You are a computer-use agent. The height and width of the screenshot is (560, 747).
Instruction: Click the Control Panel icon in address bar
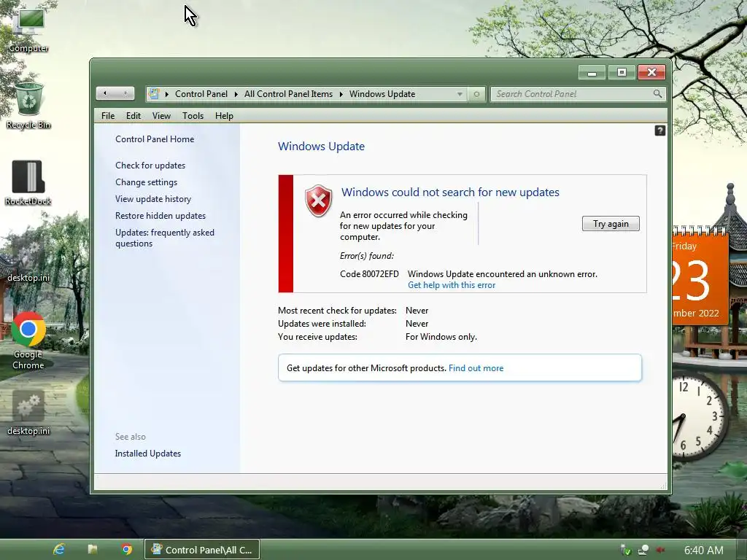click(x=153, y=94)
